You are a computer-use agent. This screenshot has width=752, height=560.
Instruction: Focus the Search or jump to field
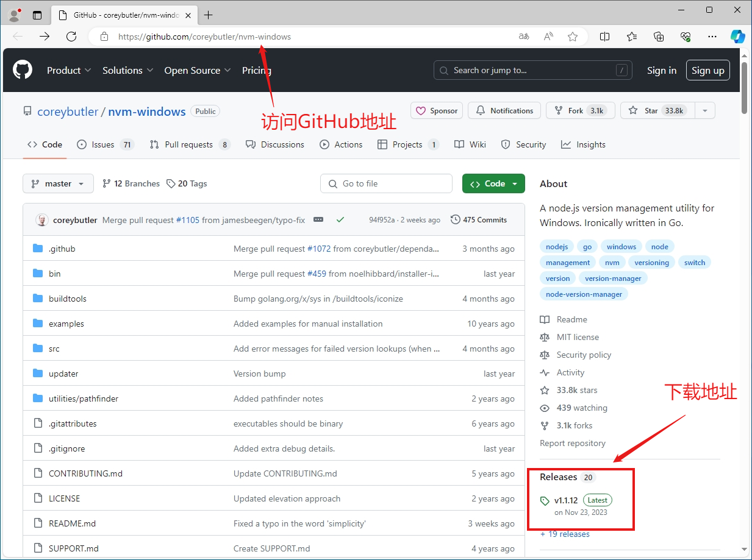(533, 70)
